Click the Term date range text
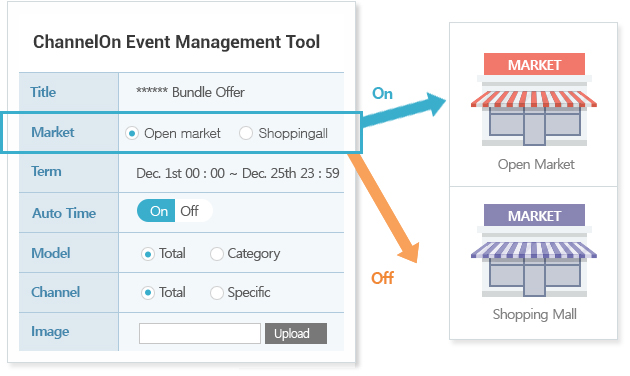The image size is (630, 376). click(x=237, y=173)
